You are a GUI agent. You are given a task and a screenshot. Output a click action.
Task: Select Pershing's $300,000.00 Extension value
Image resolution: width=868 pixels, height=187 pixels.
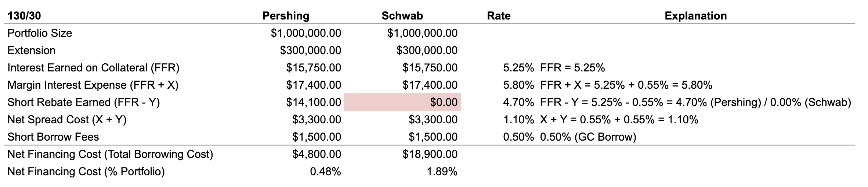310,50
